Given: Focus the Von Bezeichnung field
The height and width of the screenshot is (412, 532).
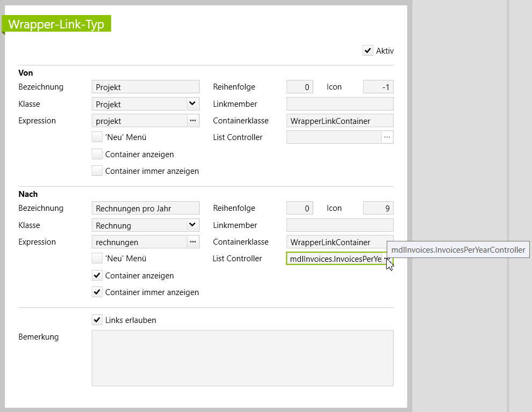Looking at the screenshot, I should pos(145,87).
